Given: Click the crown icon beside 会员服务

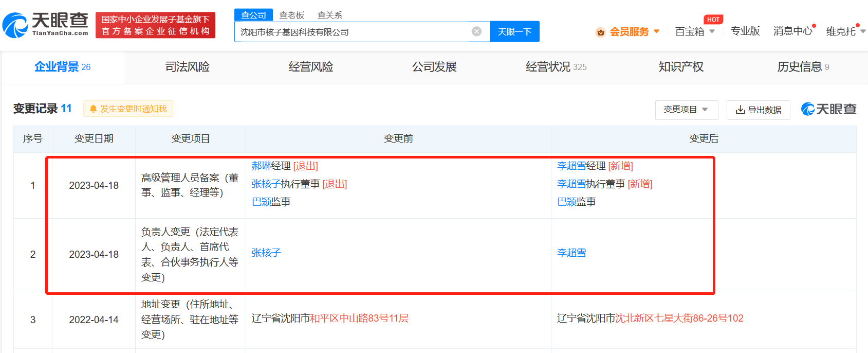Looking at the screenshot, I should click(600, 32).
